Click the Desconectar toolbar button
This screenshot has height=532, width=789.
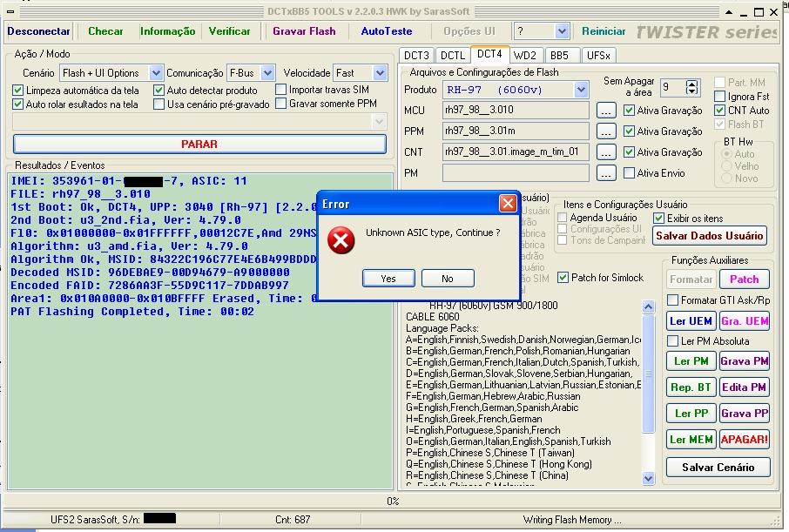point(38,31)
